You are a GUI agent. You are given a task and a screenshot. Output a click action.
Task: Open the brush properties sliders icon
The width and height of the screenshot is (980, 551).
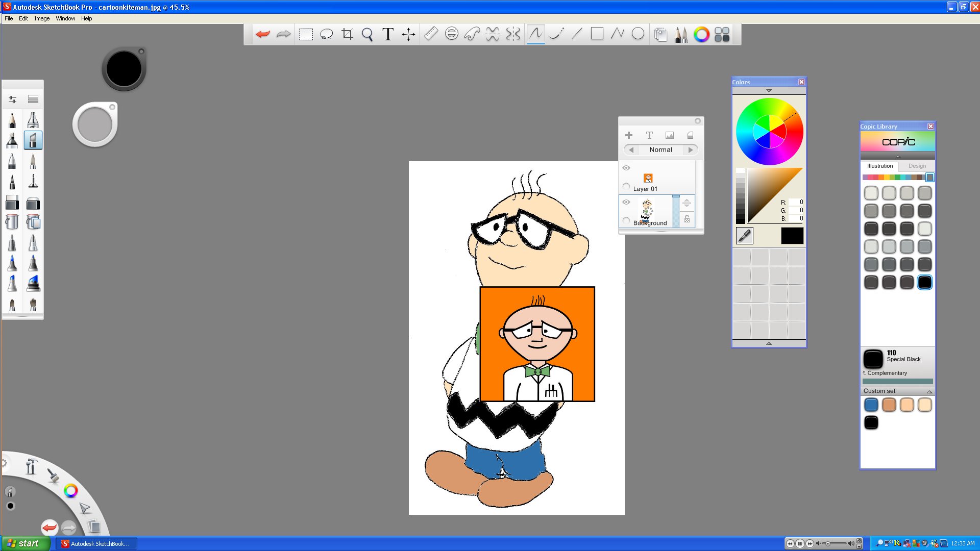pos(12,99)
